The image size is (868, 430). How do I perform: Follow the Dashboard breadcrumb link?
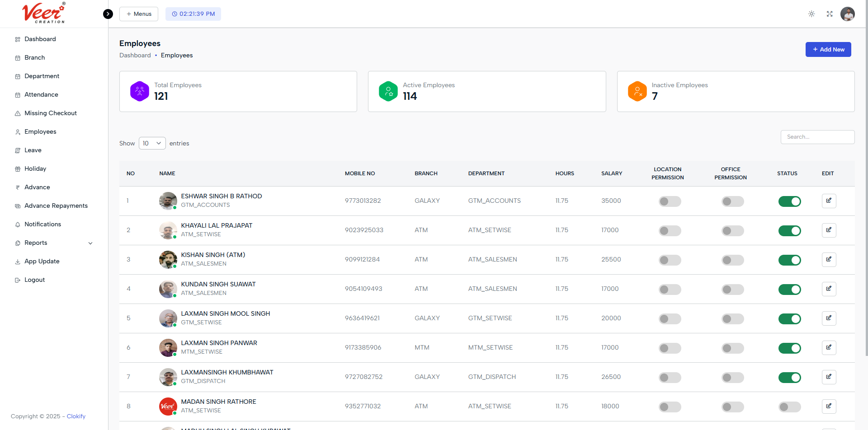[135, 56]
